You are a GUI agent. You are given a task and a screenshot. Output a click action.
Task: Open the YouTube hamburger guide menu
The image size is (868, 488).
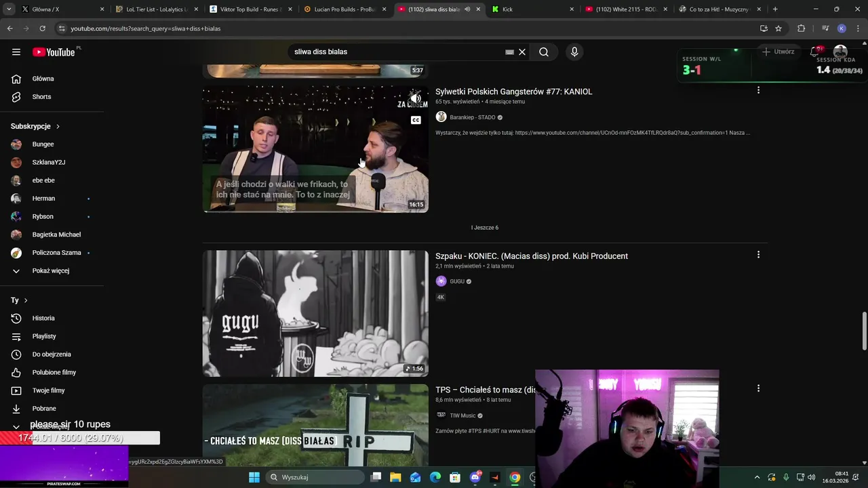pyautogui.click(x=16, y=52)
